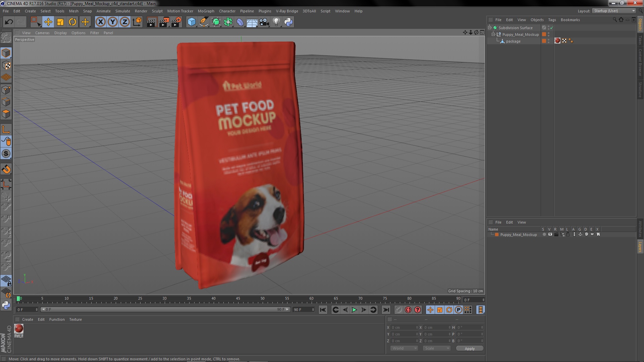The height and width of the screenshot is (362, 644).
Task: Select package object in Object Manager
Action: (513, 41)
